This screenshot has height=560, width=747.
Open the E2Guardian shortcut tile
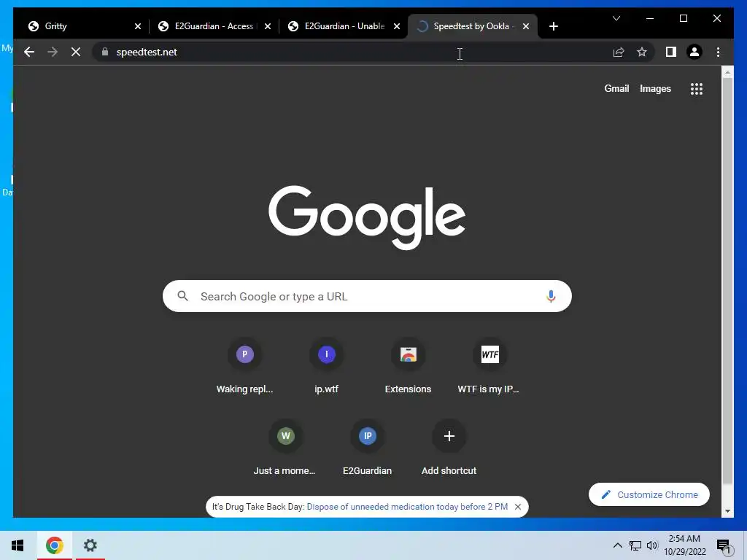368,447
